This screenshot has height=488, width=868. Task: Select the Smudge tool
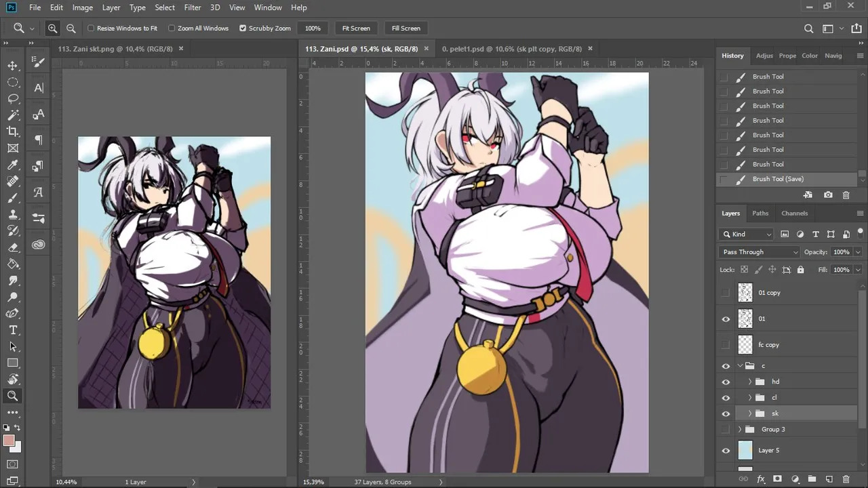pyautogui.click(x=12, y=281)
